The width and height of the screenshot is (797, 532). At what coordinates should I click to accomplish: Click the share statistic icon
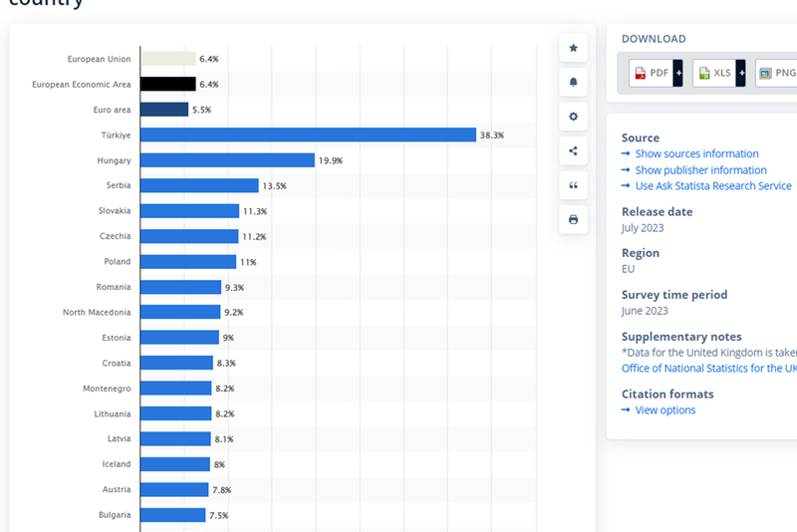point(573,151)
